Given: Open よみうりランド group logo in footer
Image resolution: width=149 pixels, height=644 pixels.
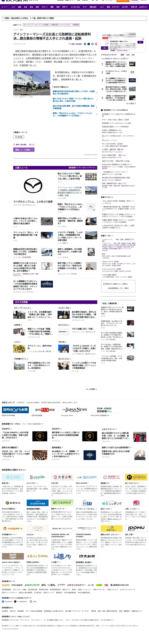Looking at the screenshot, I should click(32, 585).
